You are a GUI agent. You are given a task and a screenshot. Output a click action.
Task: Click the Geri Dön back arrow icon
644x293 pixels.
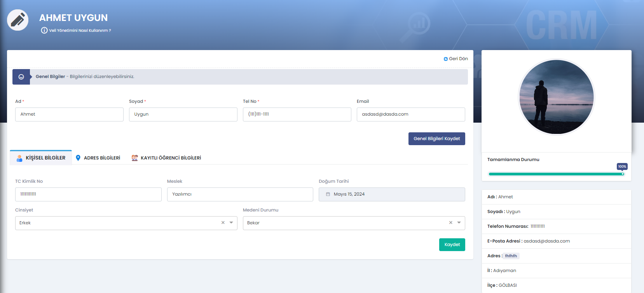445,59
